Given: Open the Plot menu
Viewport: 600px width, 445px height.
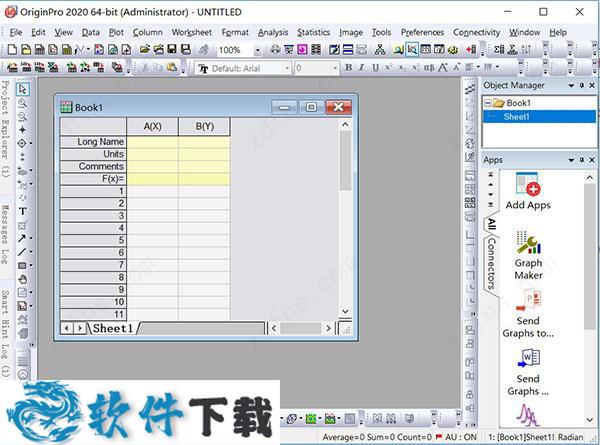Looking at the screenshot, I should pyautogui.click(x=116, y=33).
